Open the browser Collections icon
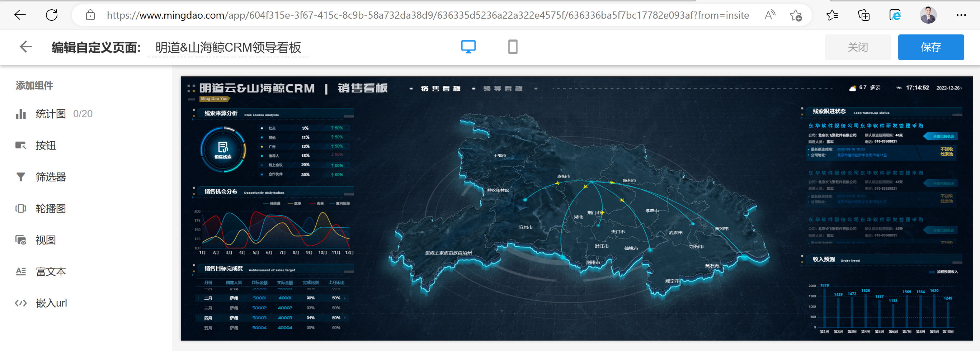This screenshot has height=351, width=980. point(863,15)
